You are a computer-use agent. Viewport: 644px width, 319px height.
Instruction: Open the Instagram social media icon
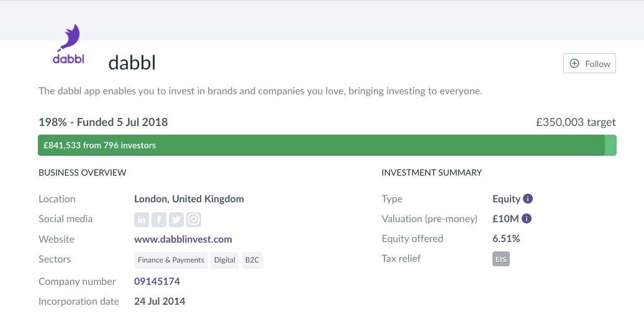pyautogui.click(x=194, y=220)
